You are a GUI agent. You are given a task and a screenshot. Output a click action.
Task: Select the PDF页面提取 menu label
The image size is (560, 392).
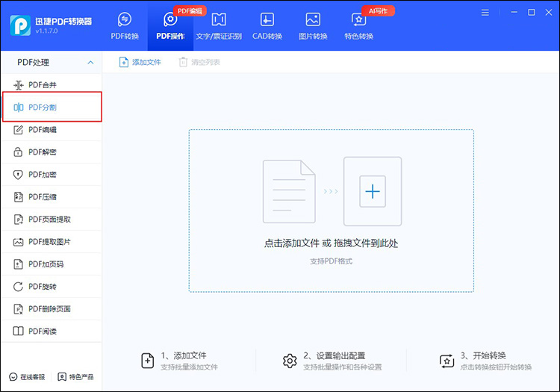click(x=49, y=220)
